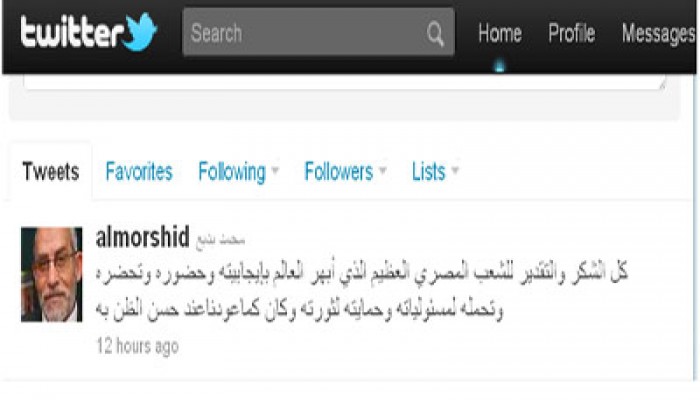Click the Twitter bird logo icon
The width and height of the screenshot is (700, 400).
pyautogui.click(x=140, y=32)
